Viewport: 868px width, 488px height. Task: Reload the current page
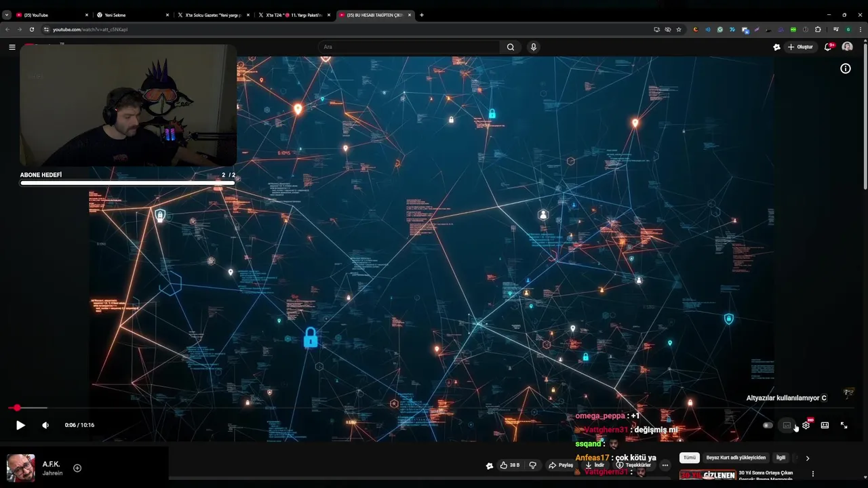tap(31, 29)
